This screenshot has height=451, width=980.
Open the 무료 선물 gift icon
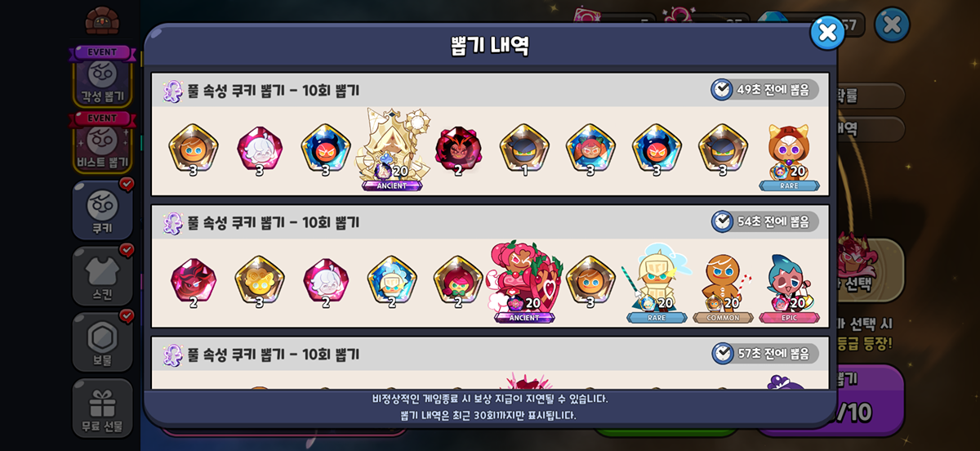point(102,408)
